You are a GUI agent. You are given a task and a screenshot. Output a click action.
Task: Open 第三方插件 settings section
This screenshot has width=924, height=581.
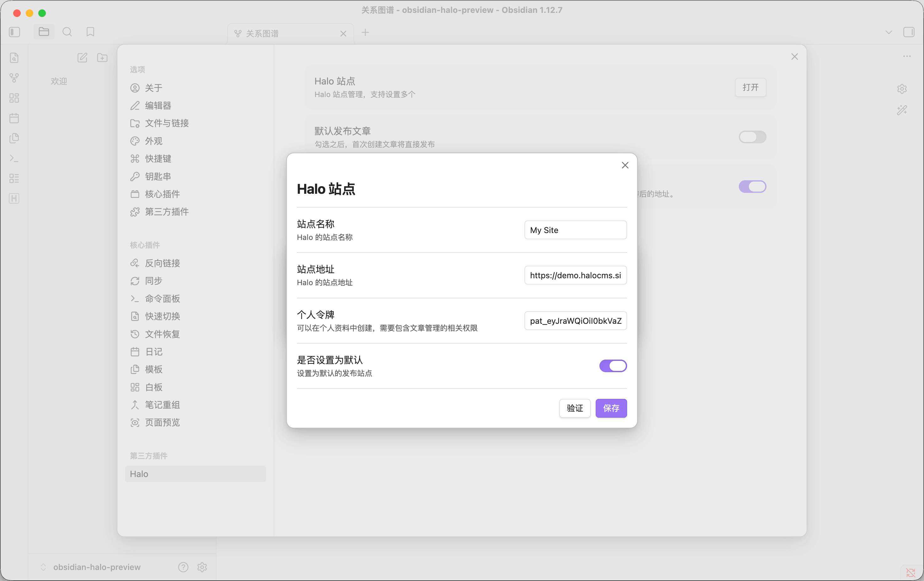[x=195, y=212]
